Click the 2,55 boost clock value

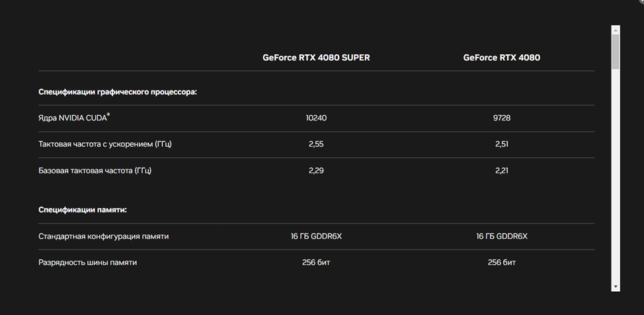(x=316, y=144)
